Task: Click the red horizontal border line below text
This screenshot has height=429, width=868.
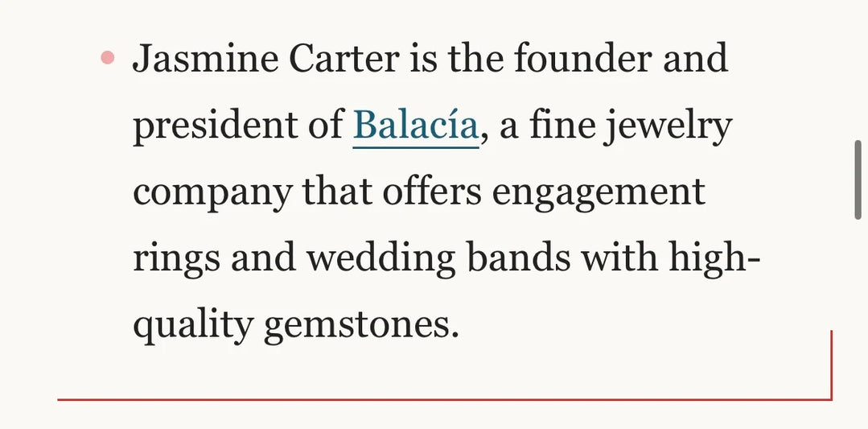Action: point(445,399)
